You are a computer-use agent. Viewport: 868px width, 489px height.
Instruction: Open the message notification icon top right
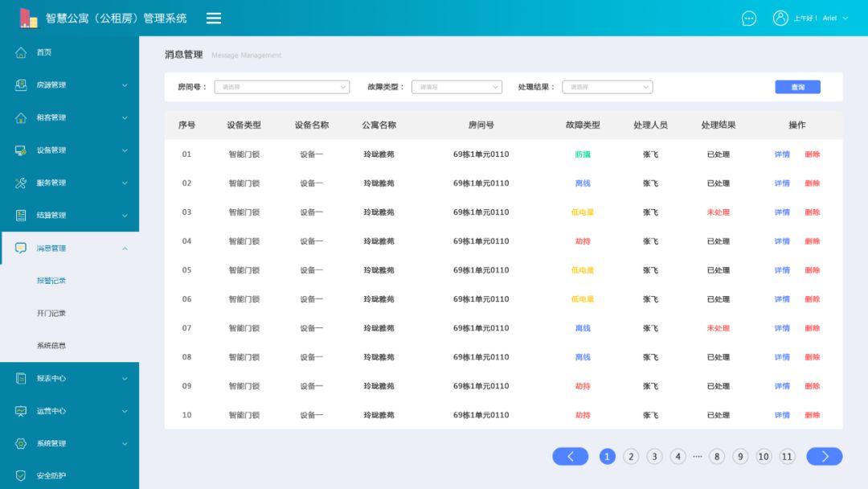click(x=748, y=18)
